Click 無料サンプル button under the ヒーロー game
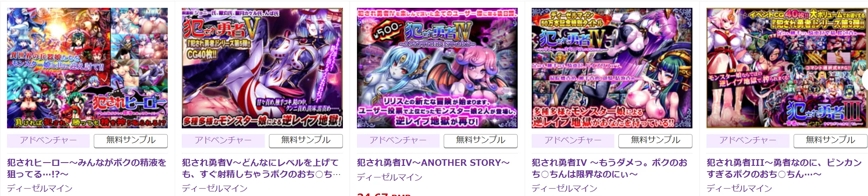 [x=131, y=141]
